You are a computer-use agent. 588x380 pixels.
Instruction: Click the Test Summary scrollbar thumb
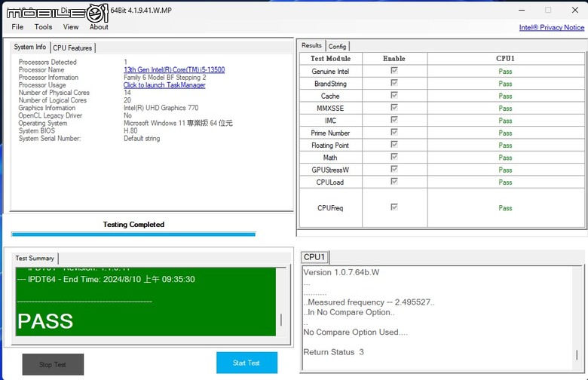(x=281, y=320)
